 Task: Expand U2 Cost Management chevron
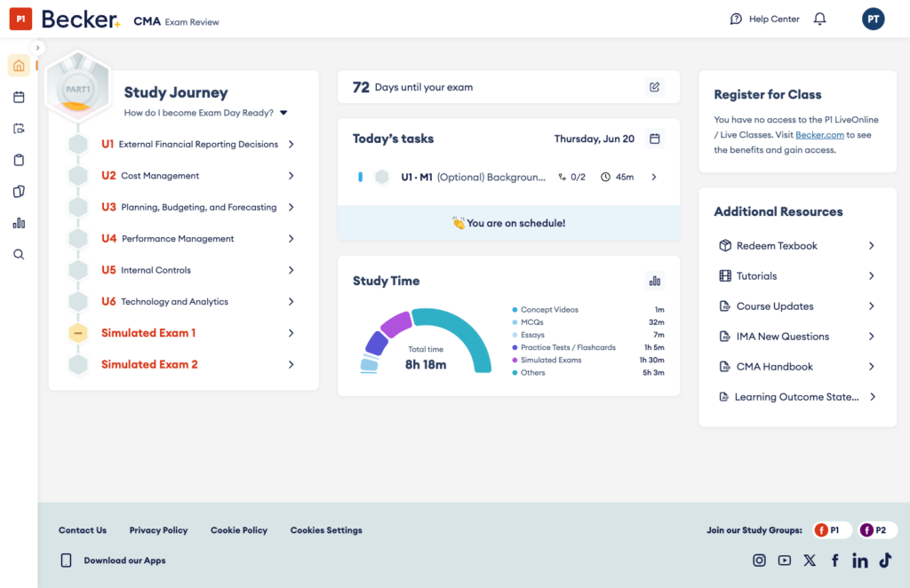[x=291, y=176]
